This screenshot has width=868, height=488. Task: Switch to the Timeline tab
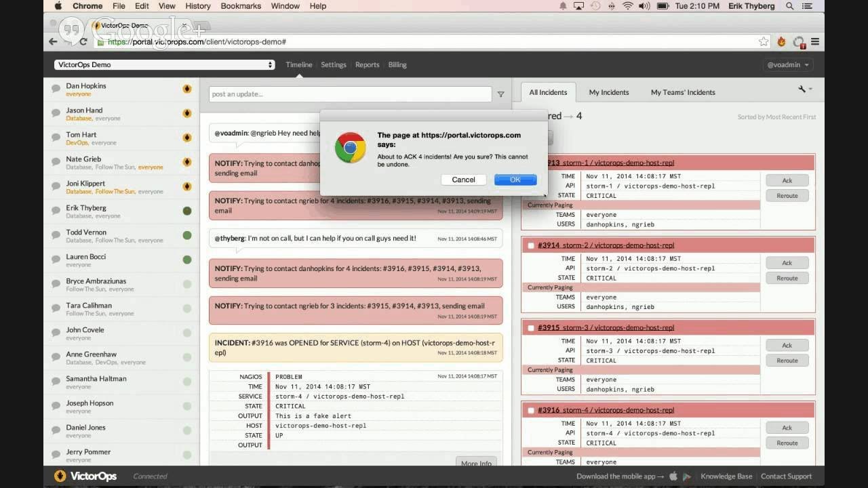coord(299,65)
